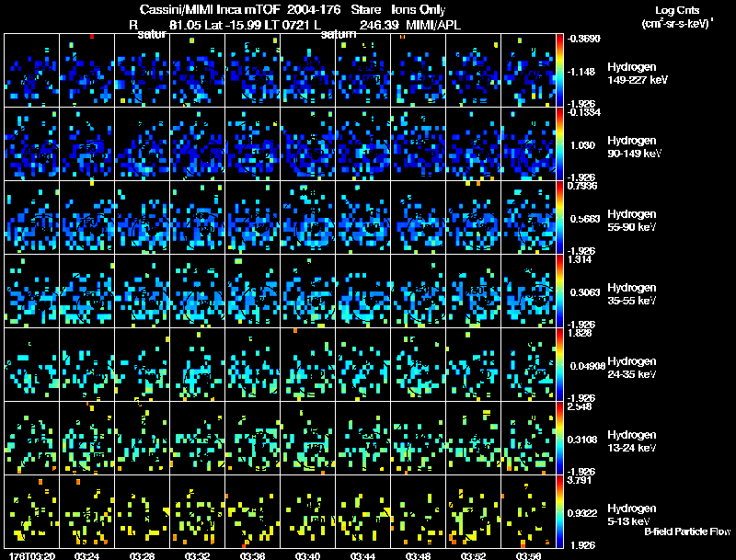Open the 55-90 keV panel at 03:32
This screenshot has height=560, width=736.
click(x=197, y=218)
